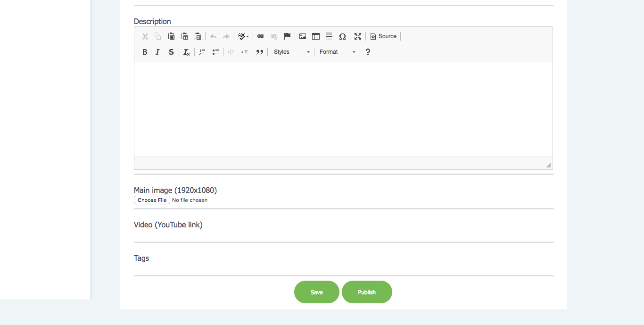Click the Paste clipboard icon
Screen dimensions: 644x325
click(172, 36)
